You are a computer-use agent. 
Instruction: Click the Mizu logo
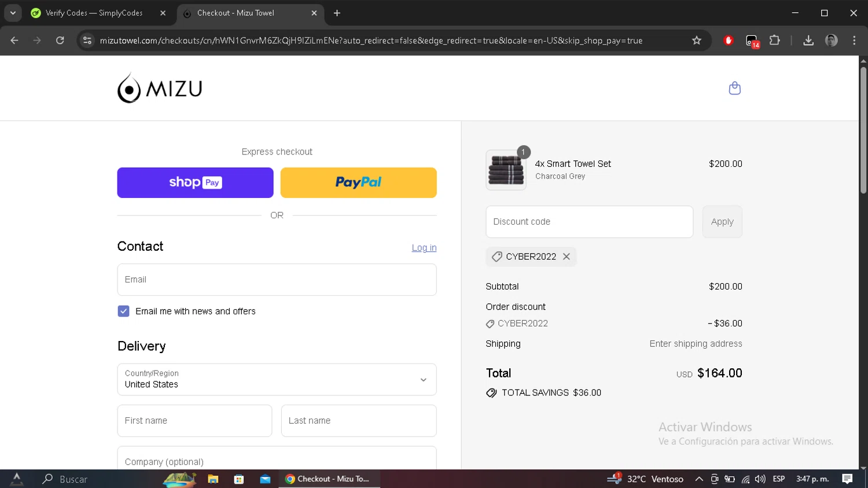[160, 88]
